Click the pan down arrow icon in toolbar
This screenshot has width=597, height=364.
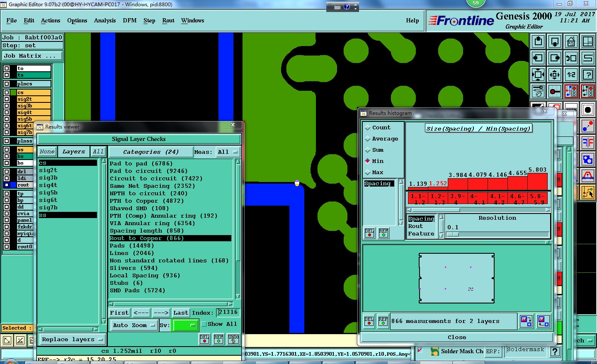555,41
